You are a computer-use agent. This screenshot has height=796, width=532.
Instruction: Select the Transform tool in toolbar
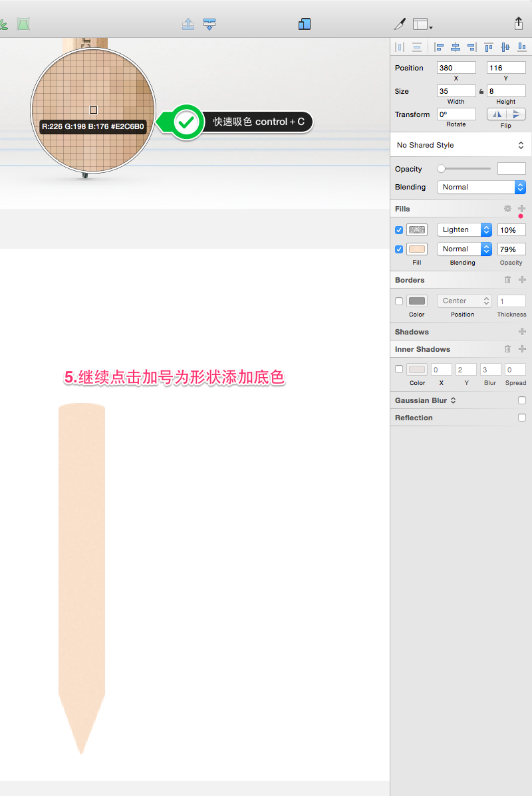pos(23,24)
